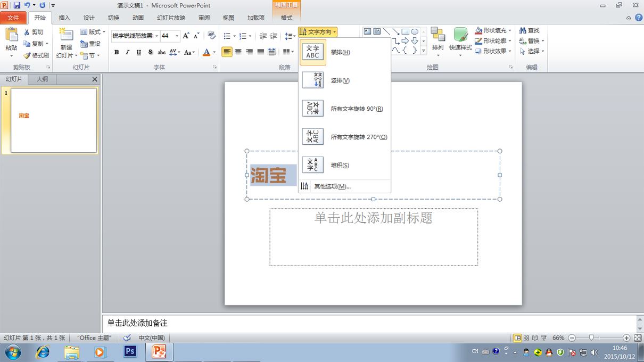Open More Options (其他选项) entry

coord(345,186)
